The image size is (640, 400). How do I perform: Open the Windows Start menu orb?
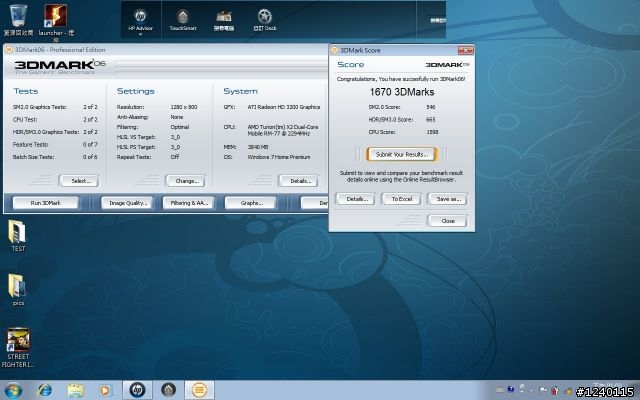(x=13, y=391)
